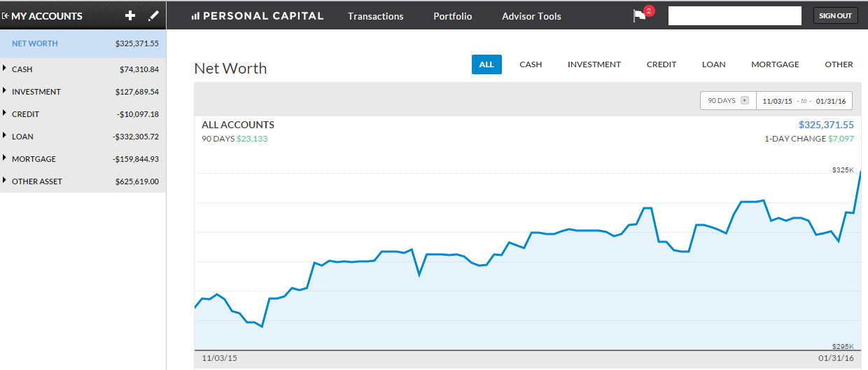Open notifications flag icon
Image resolution: width=868 pixels, height=370 pixels.
pos(639,15)
